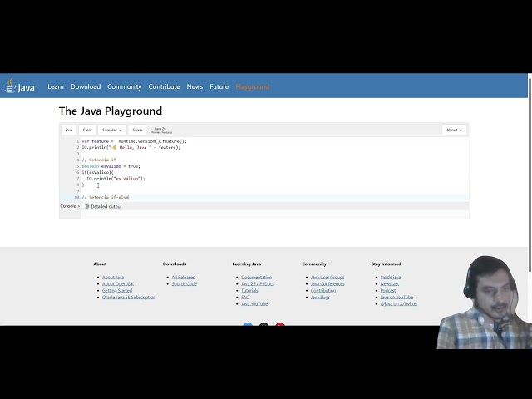Select the Playground nav item
This screenshot has width=532, height=399.
point(253,86)
